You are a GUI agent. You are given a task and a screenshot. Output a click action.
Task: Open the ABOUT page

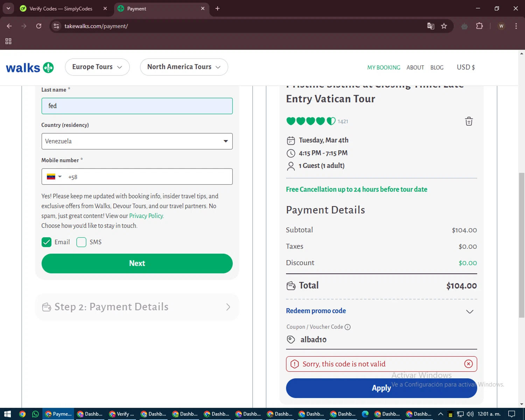415,68
